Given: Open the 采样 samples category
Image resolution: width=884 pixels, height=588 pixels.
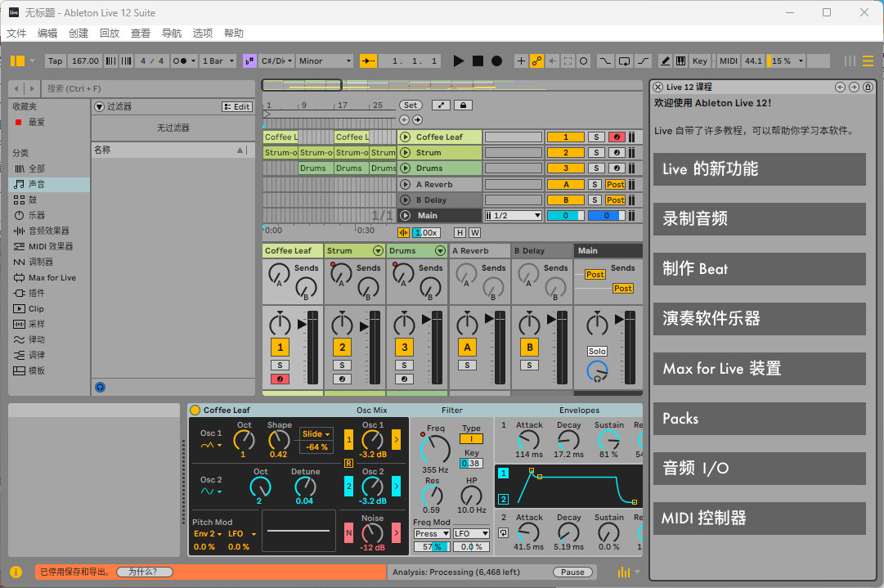Looking at the screenshot, I should click(x=49, y=324).
